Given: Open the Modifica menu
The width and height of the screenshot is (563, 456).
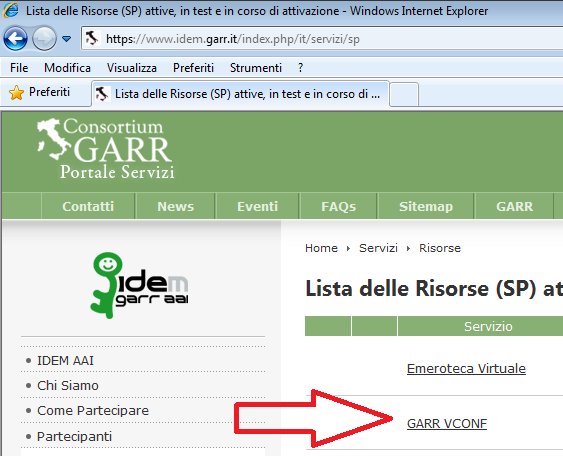Looking at the screenshot, I should pyautogui.click(x=67, y=68).
